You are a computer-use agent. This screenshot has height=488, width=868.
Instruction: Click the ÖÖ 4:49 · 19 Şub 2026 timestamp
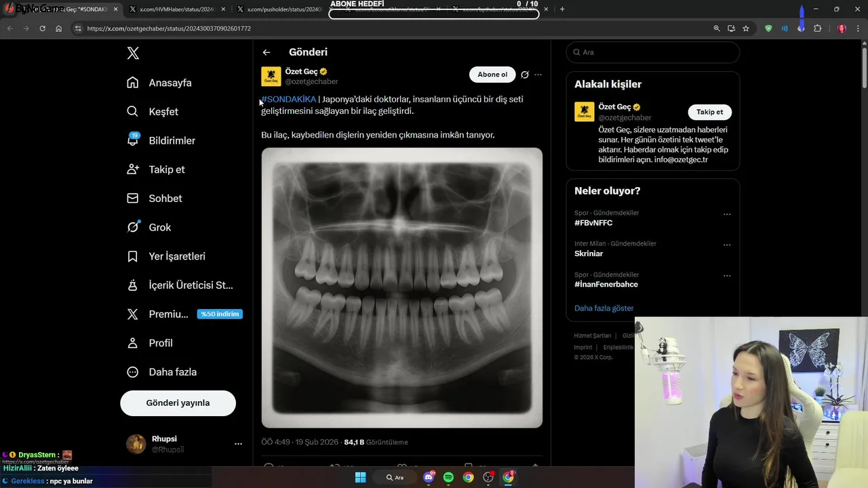(x=300, y=442)
